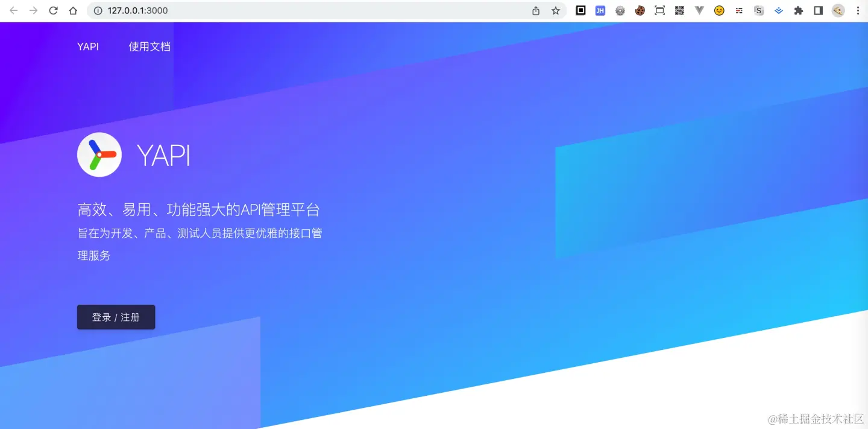868x429 pixels.
Task: Click the blue layered chevron extension icon
Action: (779, 10)
